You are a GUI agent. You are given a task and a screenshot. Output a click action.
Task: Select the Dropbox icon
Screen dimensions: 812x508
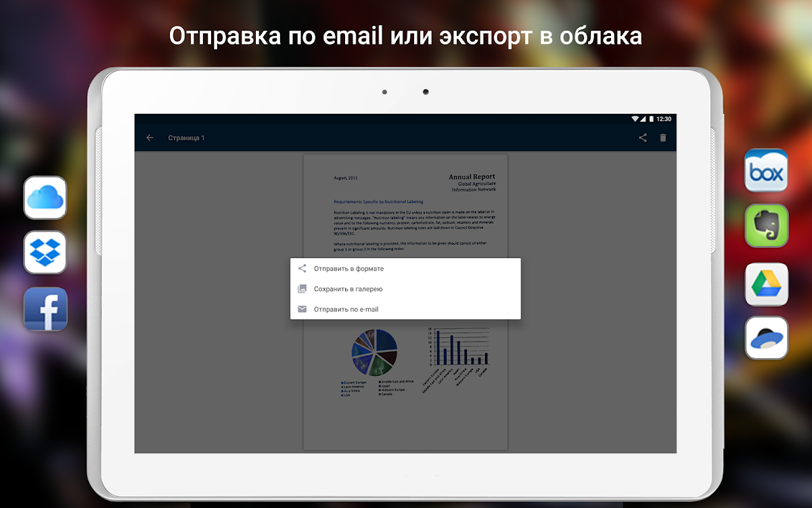[x=45, y=253]
